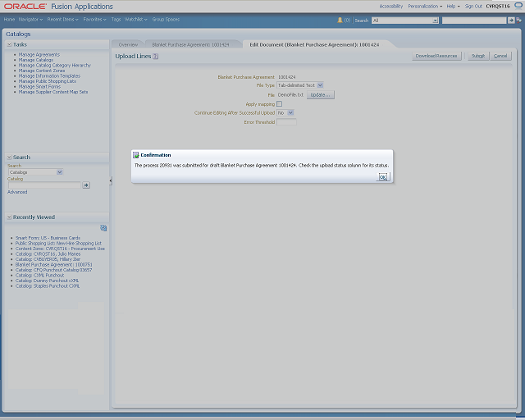Open Manage Supplier Content Map Sets task
This screenshot has width=525, height=420.
pos(53,92)
